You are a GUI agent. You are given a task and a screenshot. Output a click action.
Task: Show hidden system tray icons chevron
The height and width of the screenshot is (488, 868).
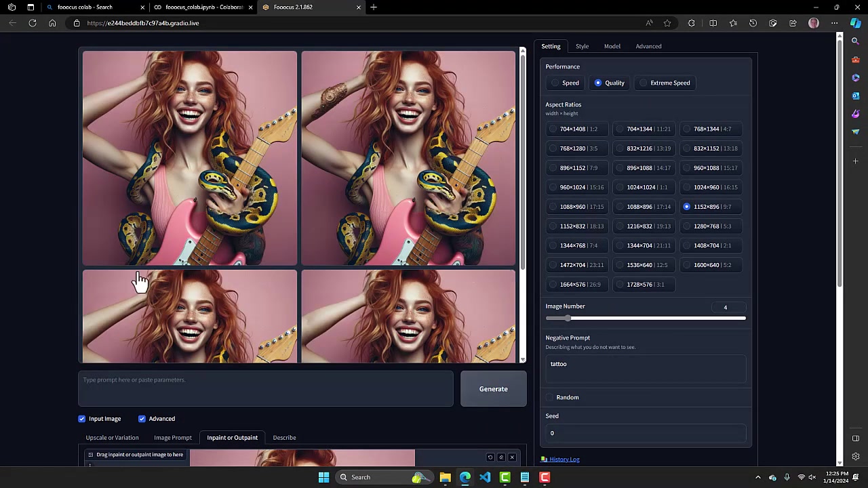757,477
